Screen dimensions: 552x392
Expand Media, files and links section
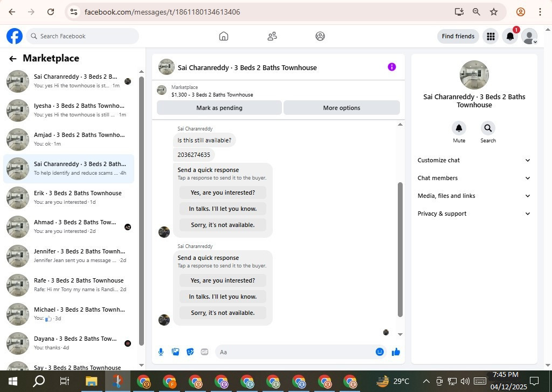pyautogui.click(x=474, y=196)
